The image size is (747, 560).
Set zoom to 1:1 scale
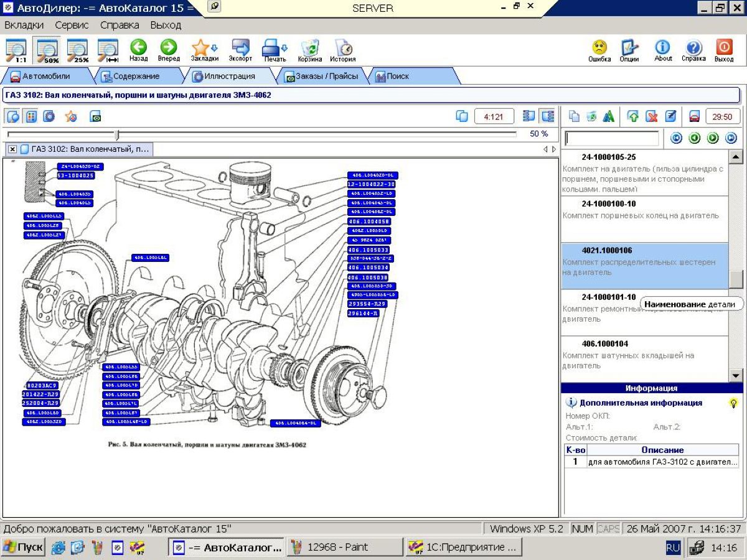[16, 50]
